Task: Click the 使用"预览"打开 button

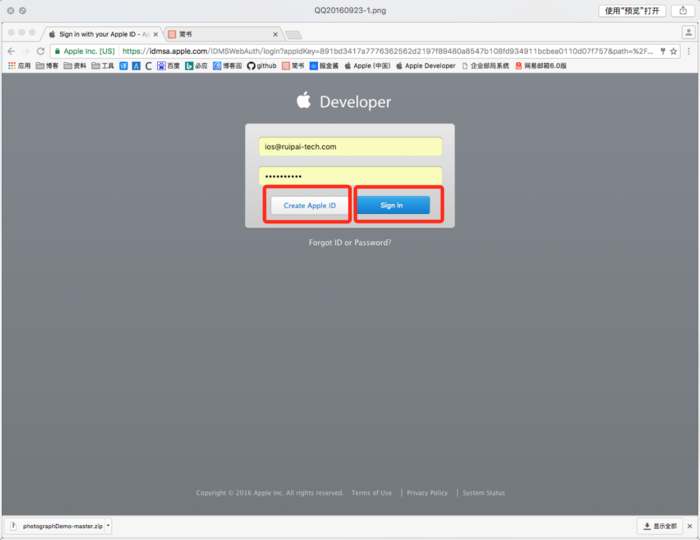Action: coord(632,11)
